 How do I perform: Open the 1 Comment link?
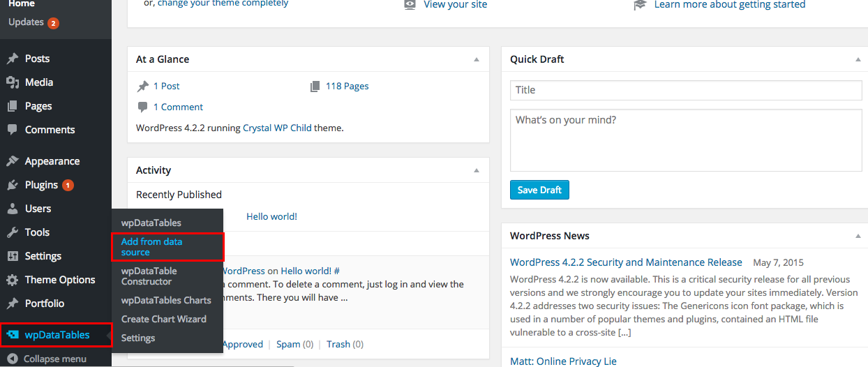[179, 107]
